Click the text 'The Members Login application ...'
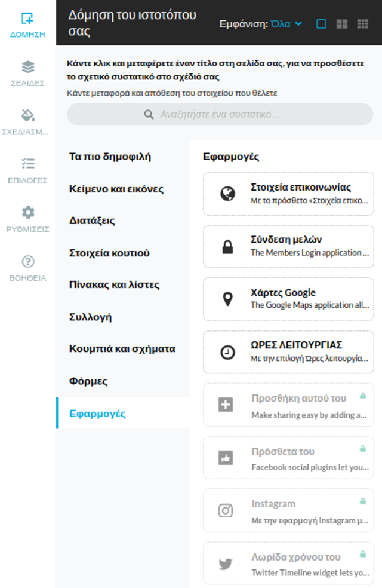The width and height of the screenshot is (382, 588). click(310, 253)
